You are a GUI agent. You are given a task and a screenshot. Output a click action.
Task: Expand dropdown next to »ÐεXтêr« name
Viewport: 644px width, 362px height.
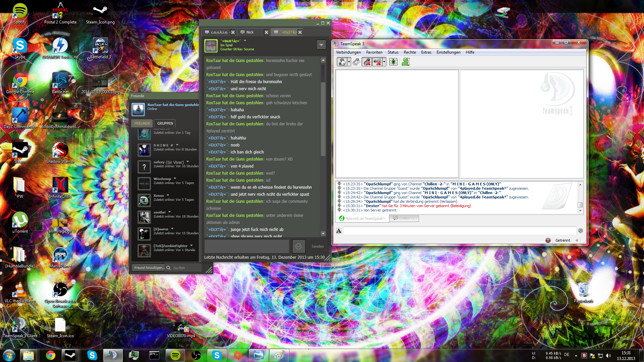tap(245, 41)
